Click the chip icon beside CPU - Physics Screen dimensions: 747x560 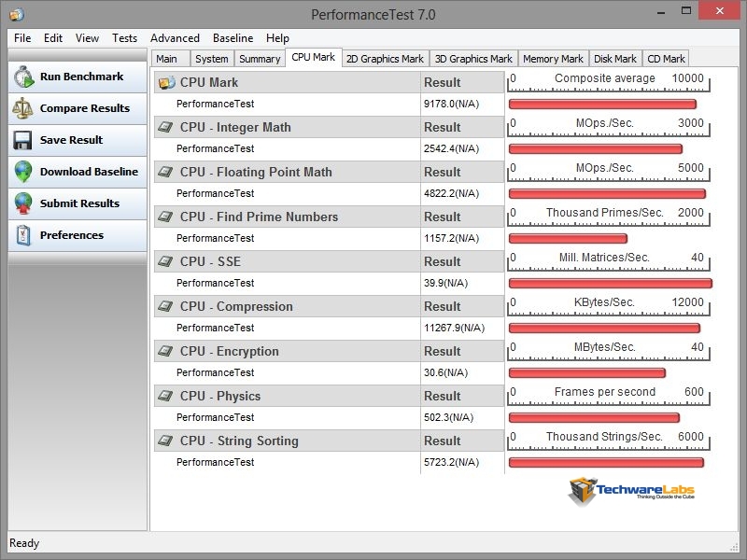[x=165, y=396]
